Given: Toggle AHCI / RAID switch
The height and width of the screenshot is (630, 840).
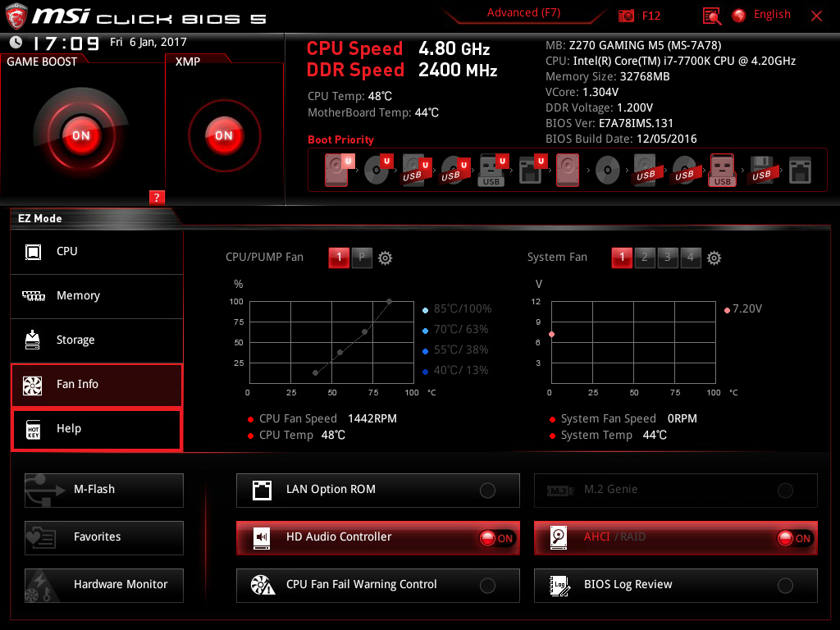Looking at the screenshot, I should (x=676, y=538).
